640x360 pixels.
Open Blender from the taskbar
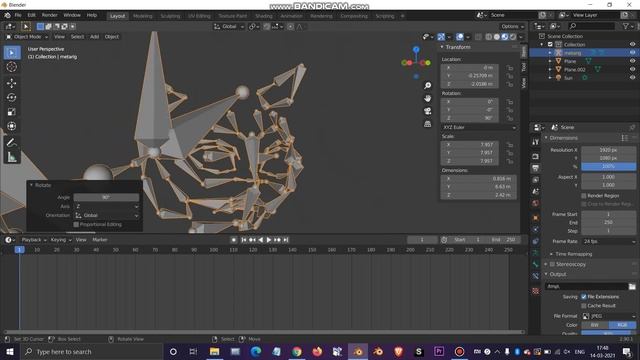[358, 351]
